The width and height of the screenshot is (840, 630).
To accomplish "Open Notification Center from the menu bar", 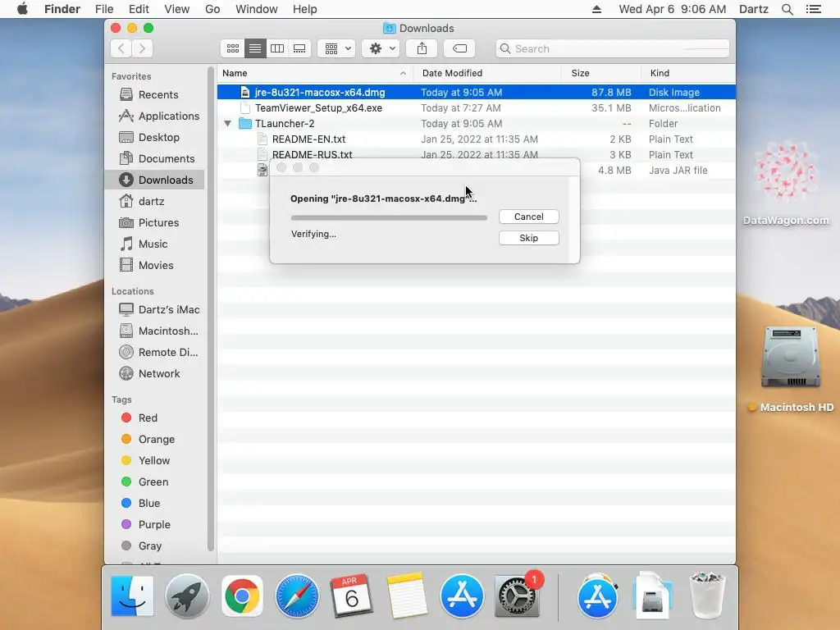I will 813,9.
